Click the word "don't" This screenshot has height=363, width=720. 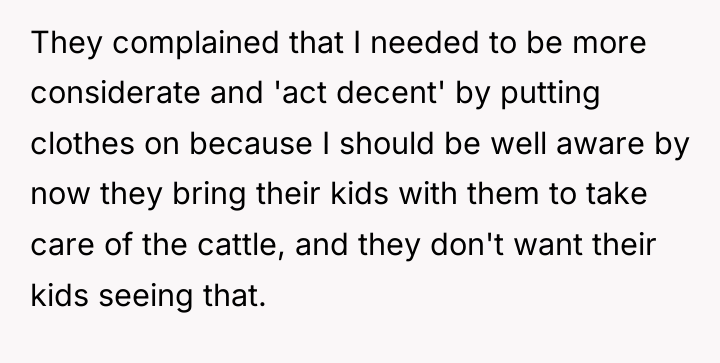pos(467,245)
